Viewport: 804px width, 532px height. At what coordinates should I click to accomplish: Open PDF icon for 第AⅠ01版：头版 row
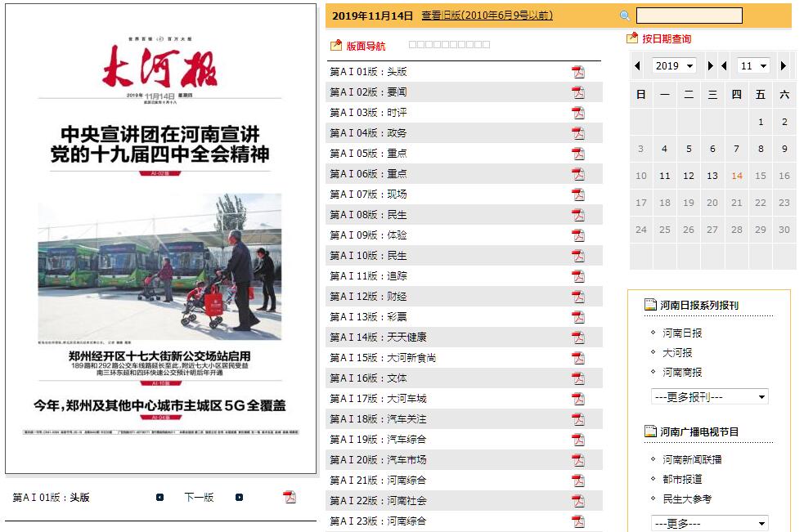click(x=578, y=72)
